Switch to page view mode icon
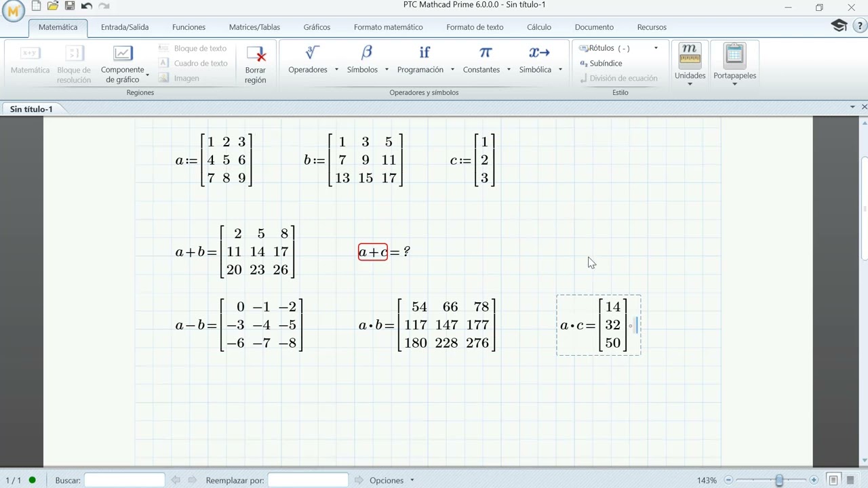 pyautogui.click(x=834, y=481)
